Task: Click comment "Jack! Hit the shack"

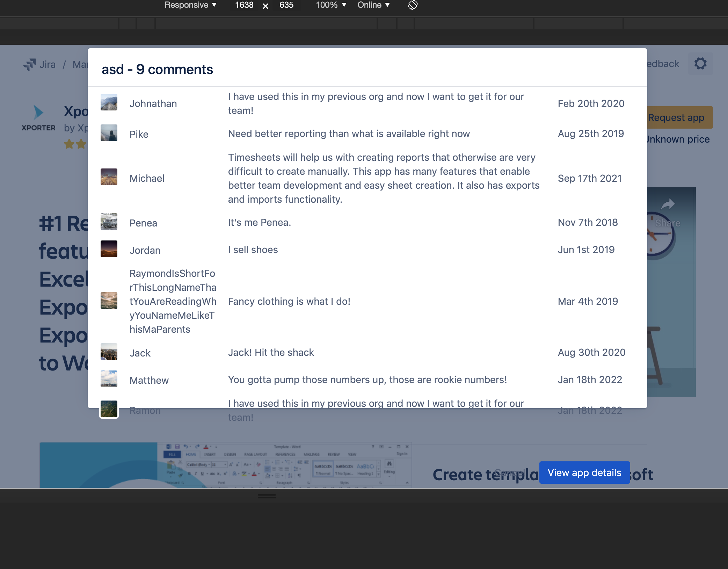Action: 271,352
